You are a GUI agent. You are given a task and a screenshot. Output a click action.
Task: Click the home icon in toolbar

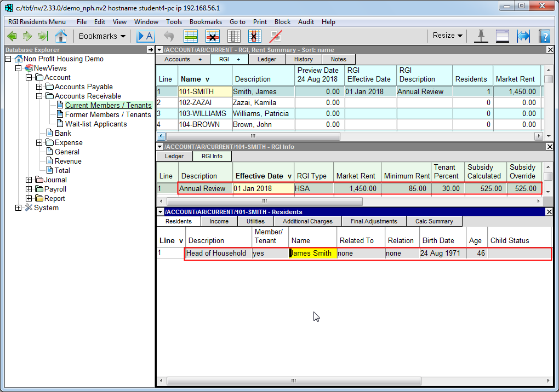pyautogui.click(x=60, y=36)
